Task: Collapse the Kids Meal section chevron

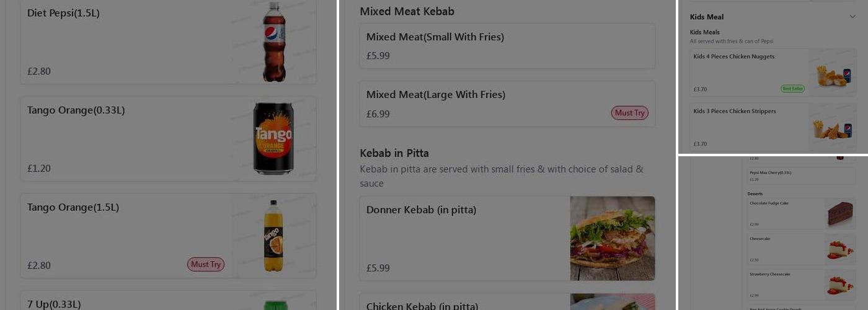Action: (852, 17)
